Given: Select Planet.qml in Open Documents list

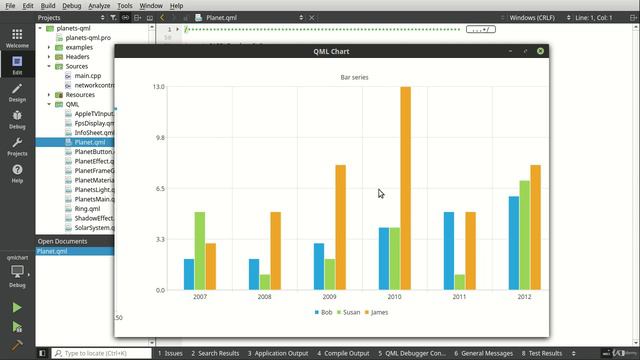Looking at the screenshot, I should tap(75, 251).
